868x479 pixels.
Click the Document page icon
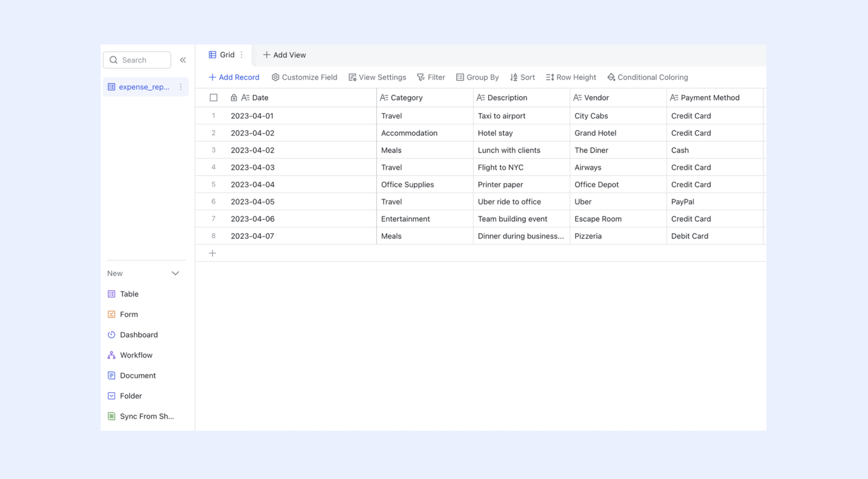(111, 376)
